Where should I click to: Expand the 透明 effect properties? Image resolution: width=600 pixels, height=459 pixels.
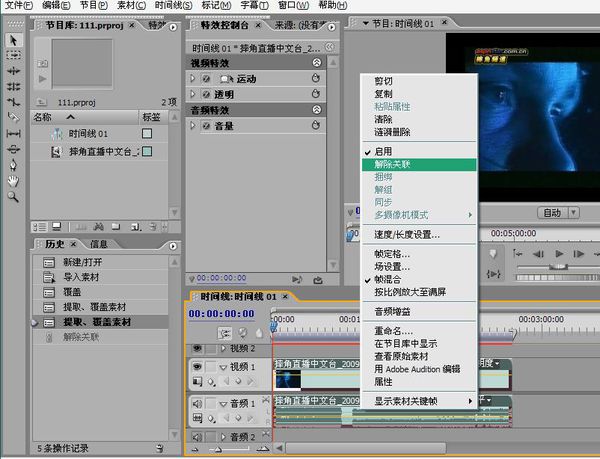[x=193, y=94]
